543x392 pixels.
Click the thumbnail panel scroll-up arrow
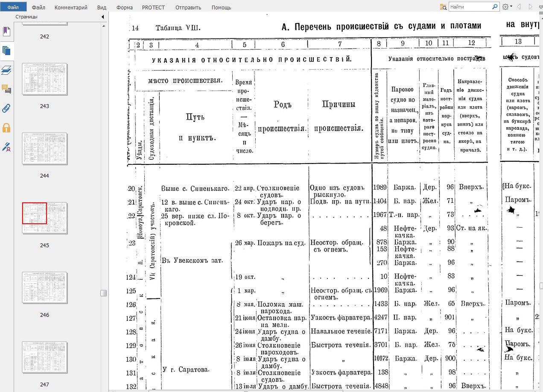click(103, 26)
